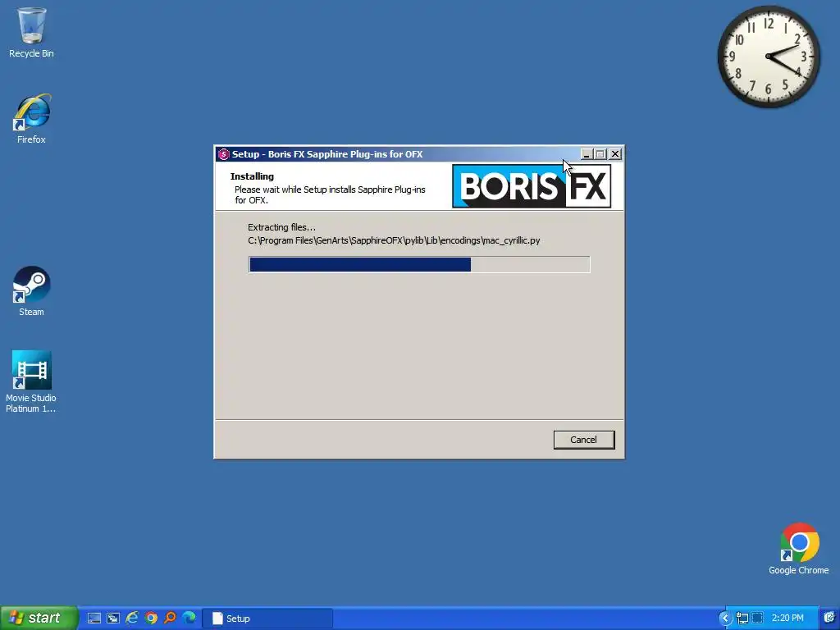
Task: Click the network tray icon
Action: click(x=742, y=619)
